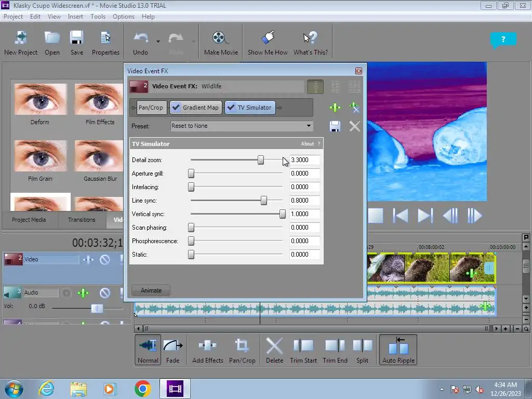Switch to the Project Media tab
532x399 pixels.
(29, 220)
